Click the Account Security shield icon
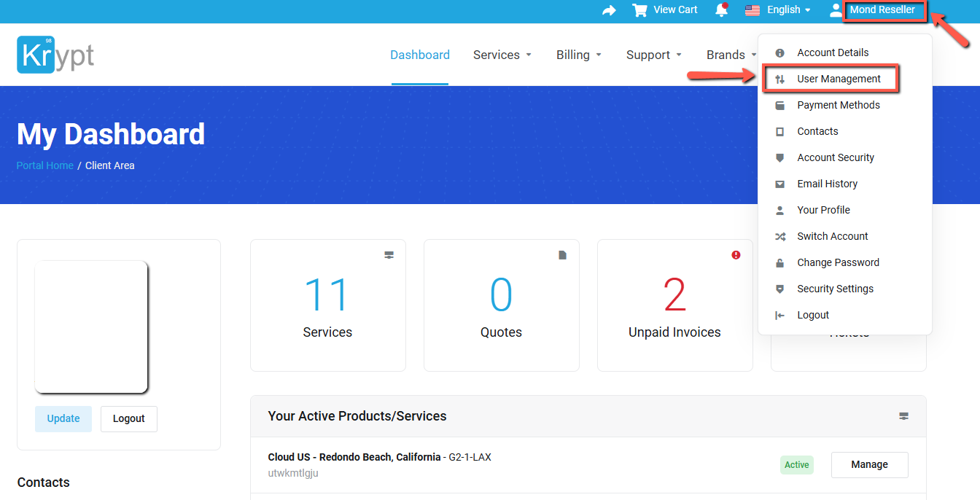This screenshot has height=500, width=980. click(780, 157)
